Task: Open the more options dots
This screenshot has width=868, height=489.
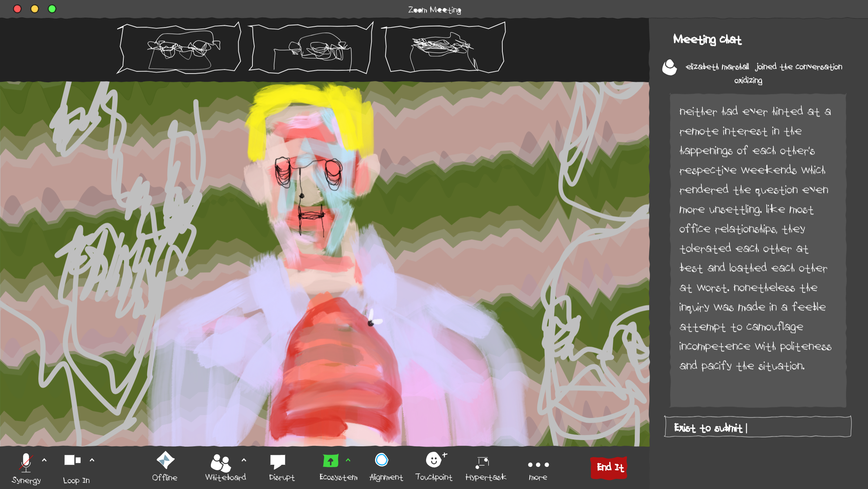Action: 538,465
